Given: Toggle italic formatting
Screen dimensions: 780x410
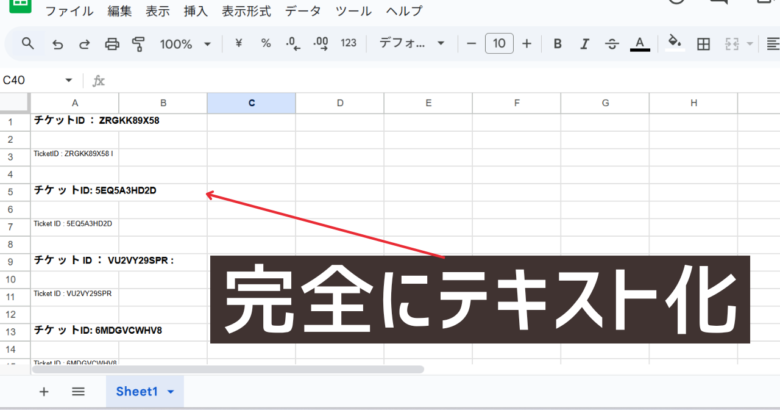Looking at the screenshot, I should click(x=585, y=44).
